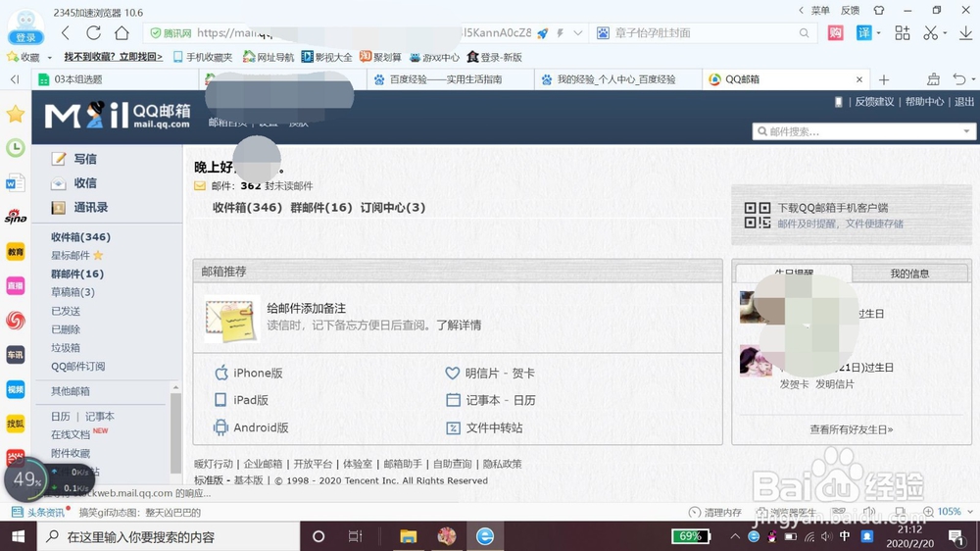Open 星标邮件 folder
This screenshot has height=551, width=980.
[71, 255]
